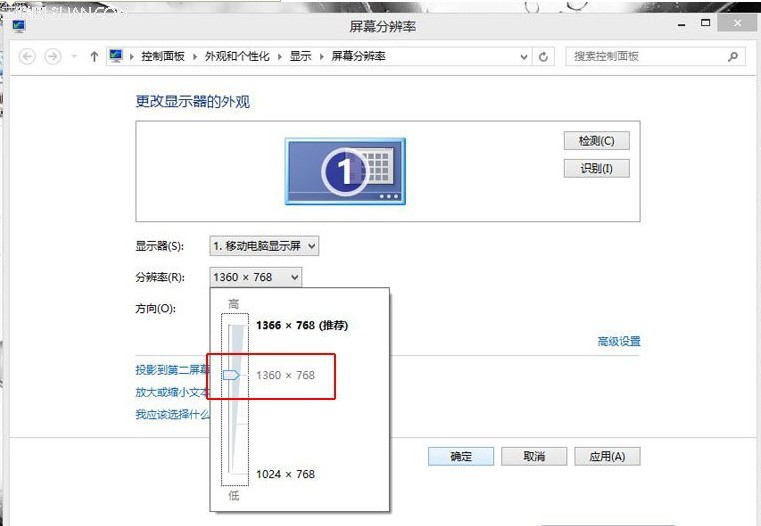The image size is (761, 526).
Task: Click the 检测(C) button
Action: click(596, 141)
